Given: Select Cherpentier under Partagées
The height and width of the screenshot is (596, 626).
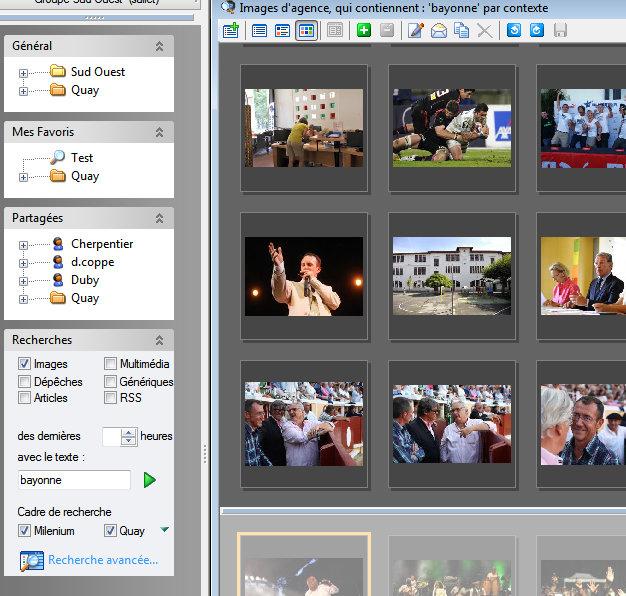Looking at the screenshot, I should click(x=102, y=244).
